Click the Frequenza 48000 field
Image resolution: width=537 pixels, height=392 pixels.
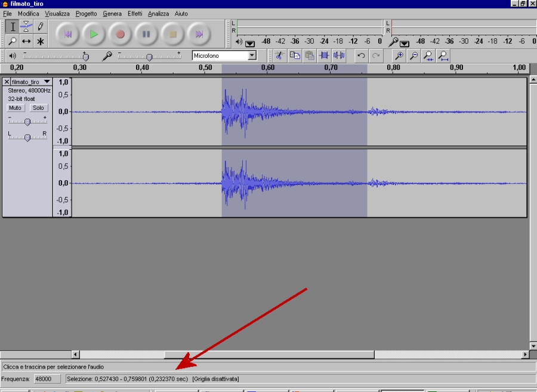pos(46,379)
